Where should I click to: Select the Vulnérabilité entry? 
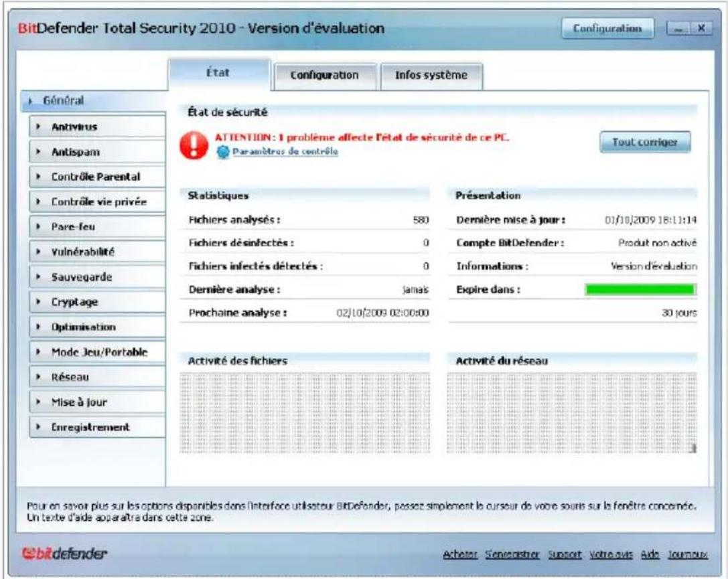[x=97, y=252]
